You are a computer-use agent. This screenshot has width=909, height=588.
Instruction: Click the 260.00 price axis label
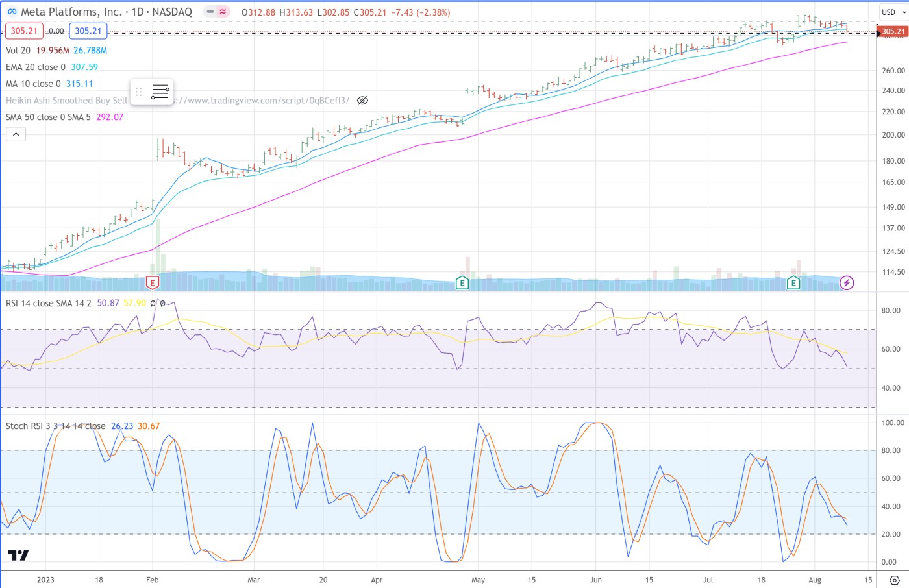893,71
